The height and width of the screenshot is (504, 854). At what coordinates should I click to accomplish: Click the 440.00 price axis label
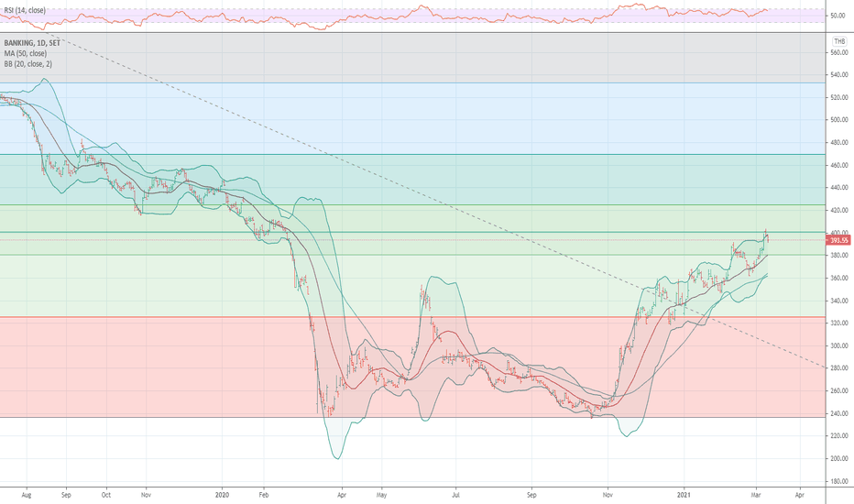pyautogui.click(x=839, y=188)
